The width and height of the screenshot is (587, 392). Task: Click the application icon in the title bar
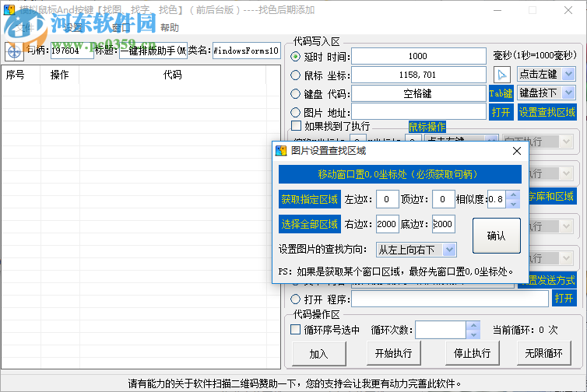click(9, 10)
